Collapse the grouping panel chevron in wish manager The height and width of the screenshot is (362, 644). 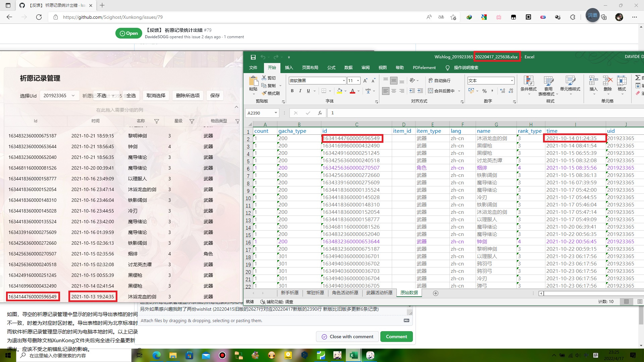pyautogui.click(x=236, y=107)
